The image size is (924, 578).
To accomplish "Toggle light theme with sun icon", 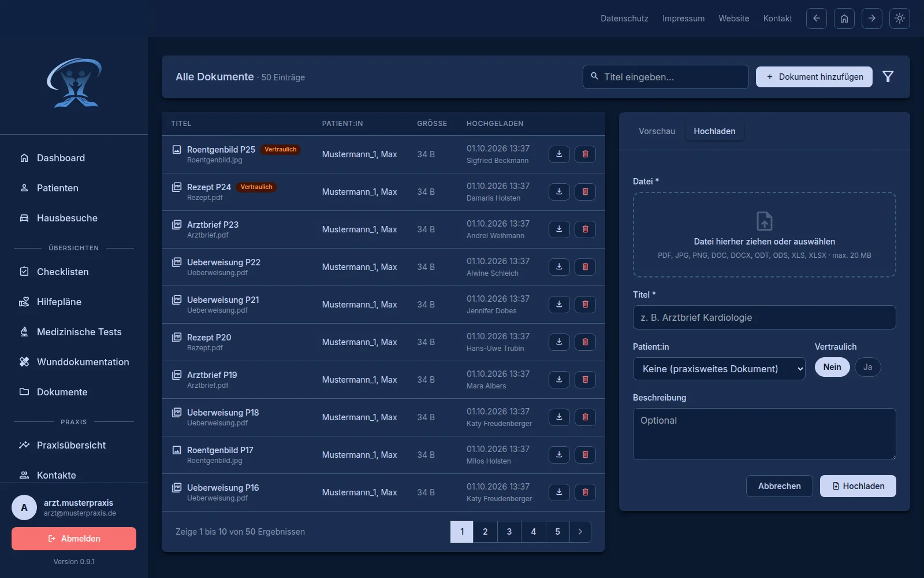I will (900, 18).
